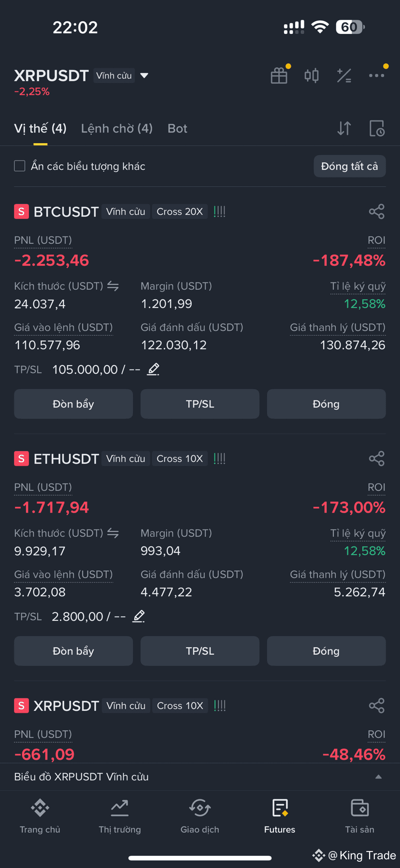This screenshot has height=868, width=400.
Task: Tap 'Đóng' button for ETHUSDT position
Action: (326, 651)
